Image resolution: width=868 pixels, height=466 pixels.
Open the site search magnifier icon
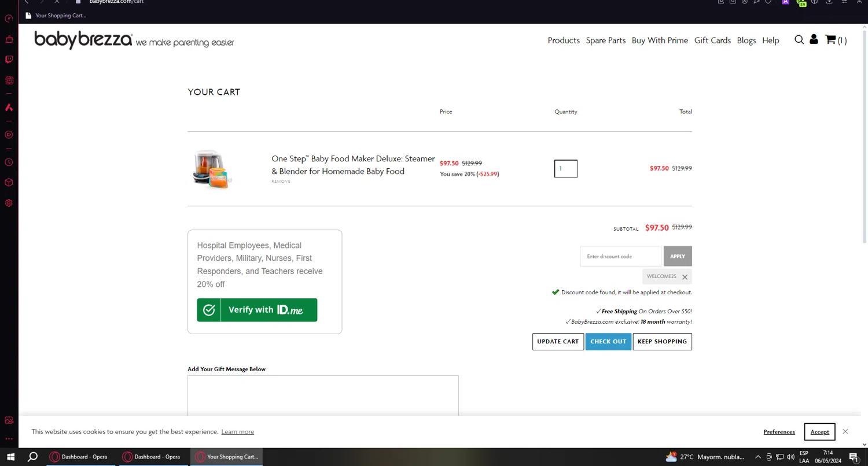point(799,39)
